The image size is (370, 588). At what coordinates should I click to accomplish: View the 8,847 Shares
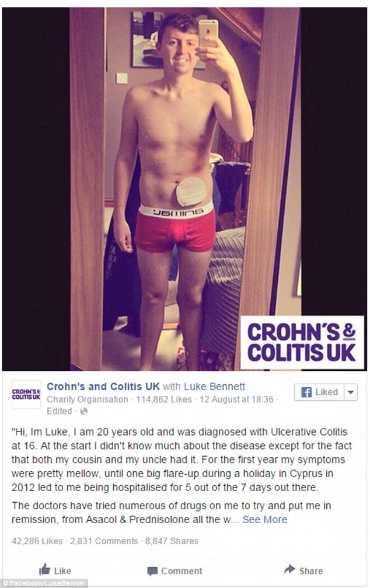172,541
